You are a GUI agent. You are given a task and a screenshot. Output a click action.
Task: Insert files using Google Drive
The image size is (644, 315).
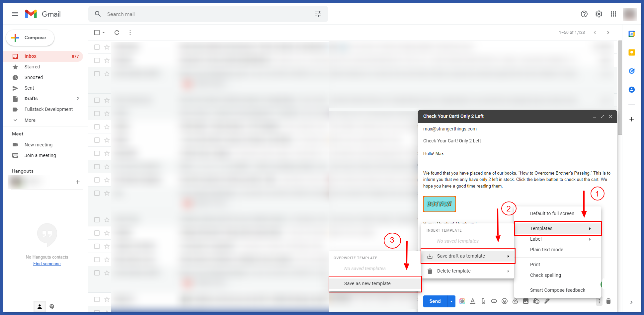click(515, 301)
